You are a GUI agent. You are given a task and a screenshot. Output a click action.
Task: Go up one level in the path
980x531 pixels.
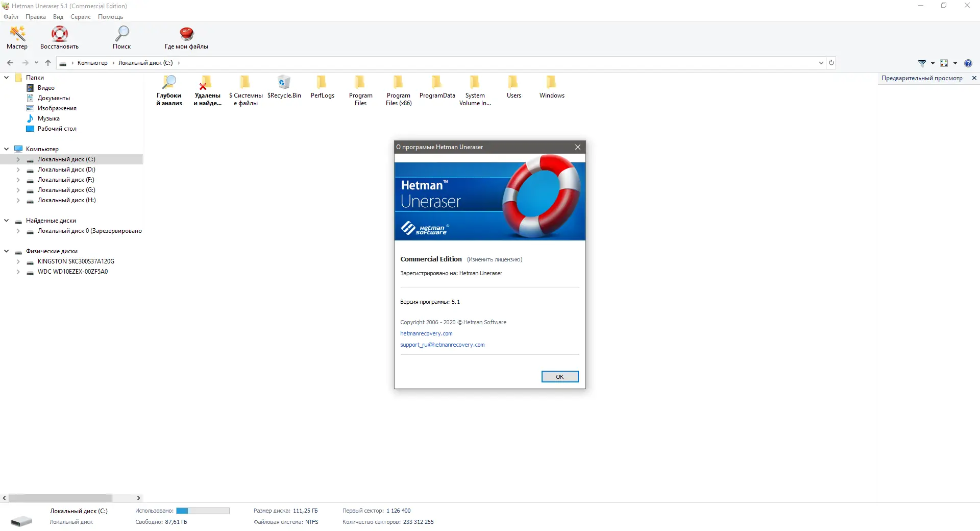coord(47,62)
